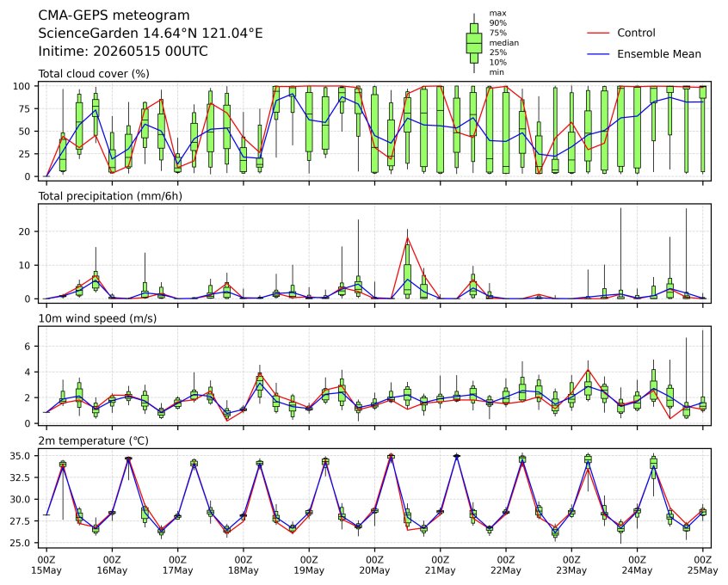Viewport: 728px width, 585px height.
Task: Click the Total precipitation (mm/6h) title
Action: click(x=110, y=196)
